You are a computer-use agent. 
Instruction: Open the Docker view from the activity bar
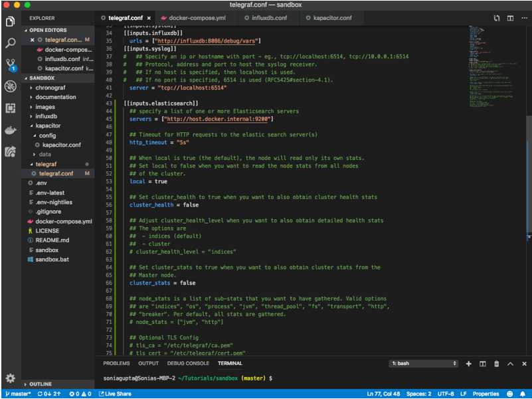point(10,129)
